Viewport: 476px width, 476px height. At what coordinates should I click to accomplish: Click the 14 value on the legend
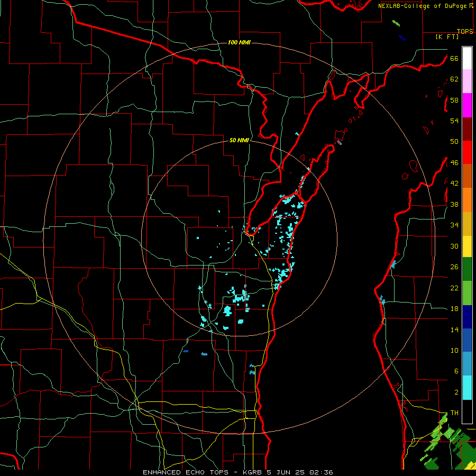click(454, 329)
